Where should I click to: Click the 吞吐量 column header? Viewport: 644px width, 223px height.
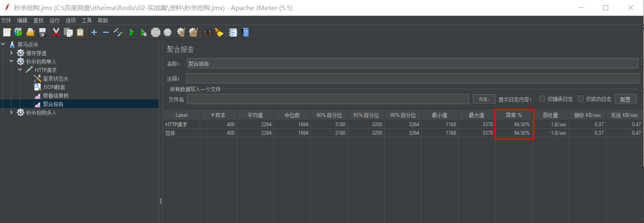[550, 115]
